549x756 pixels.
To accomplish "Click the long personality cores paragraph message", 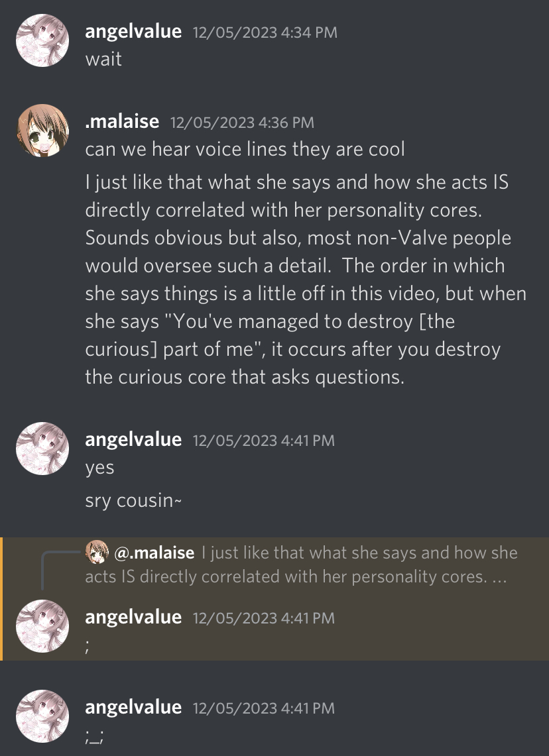I will pos(306,280).
